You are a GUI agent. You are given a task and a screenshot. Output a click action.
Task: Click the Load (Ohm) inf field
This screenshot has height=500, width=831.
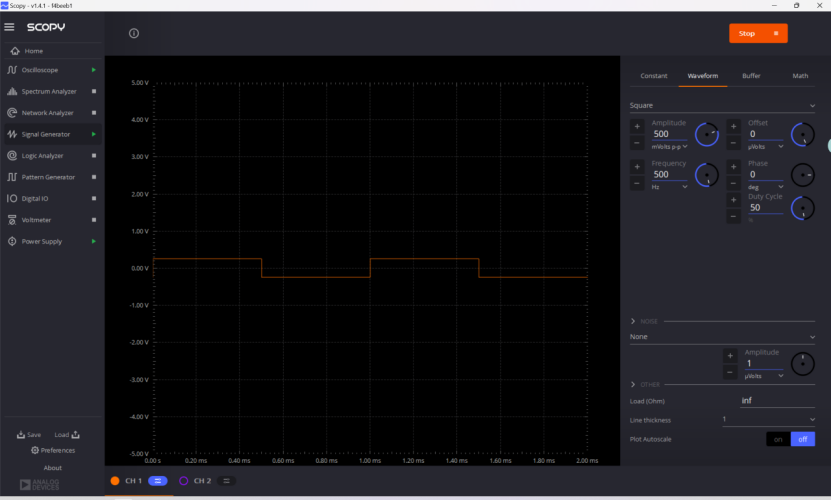pos(777,401)
